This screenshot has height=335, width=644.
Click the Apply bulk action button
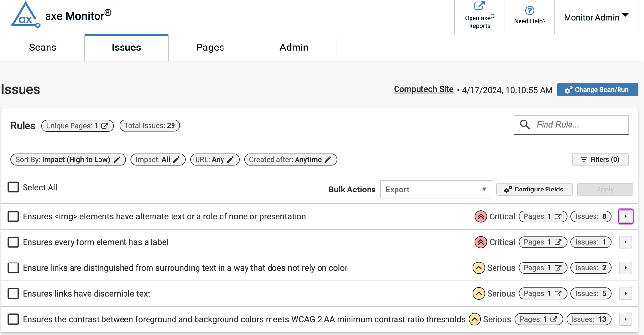tap(605, 190)
